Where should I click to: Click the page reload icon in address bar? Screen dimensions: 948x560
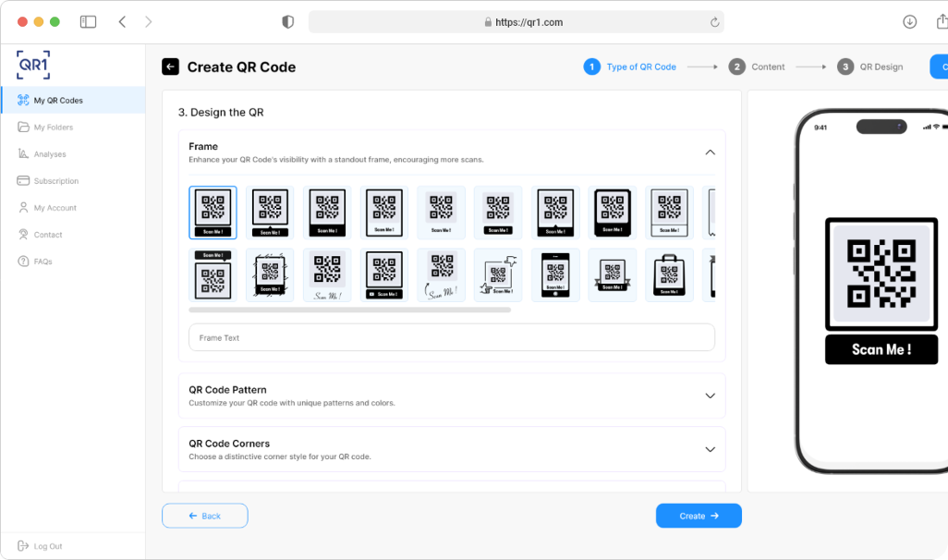pyautogui.click(x=714, y=22)
